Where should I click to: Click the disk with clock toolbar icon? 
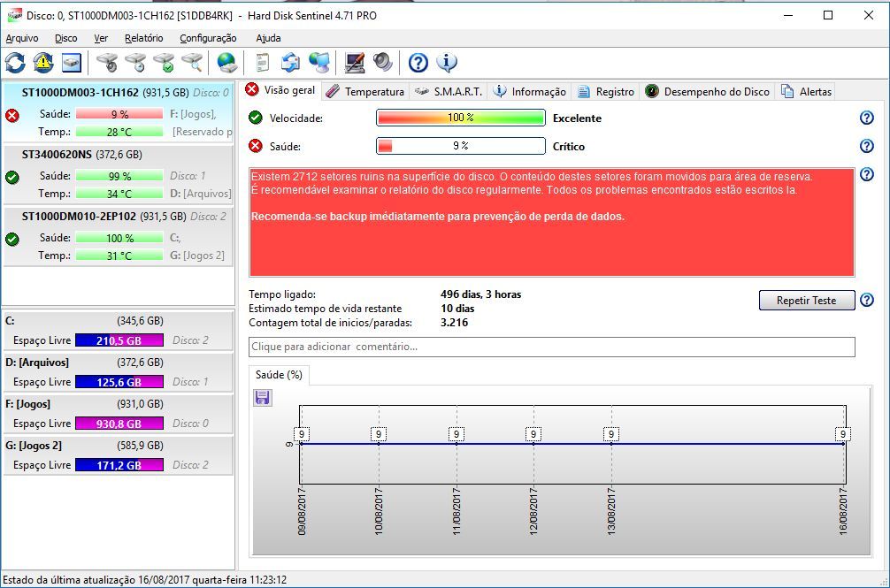tap(135, 63)
